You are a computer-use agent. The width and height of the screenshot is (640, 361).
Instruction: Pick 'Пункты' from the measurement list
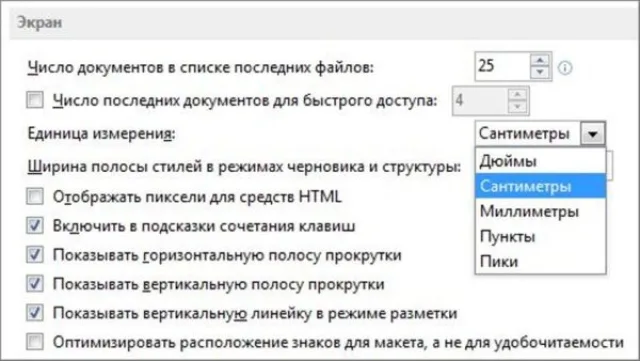pyautogui.click(x=540, y=236)
